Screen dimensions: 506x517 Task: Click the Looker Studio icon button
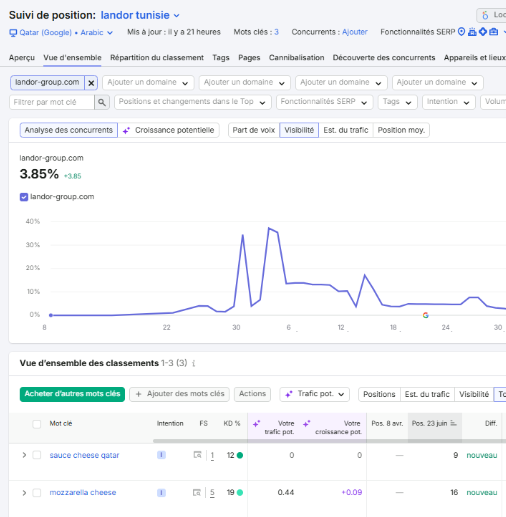485,15
